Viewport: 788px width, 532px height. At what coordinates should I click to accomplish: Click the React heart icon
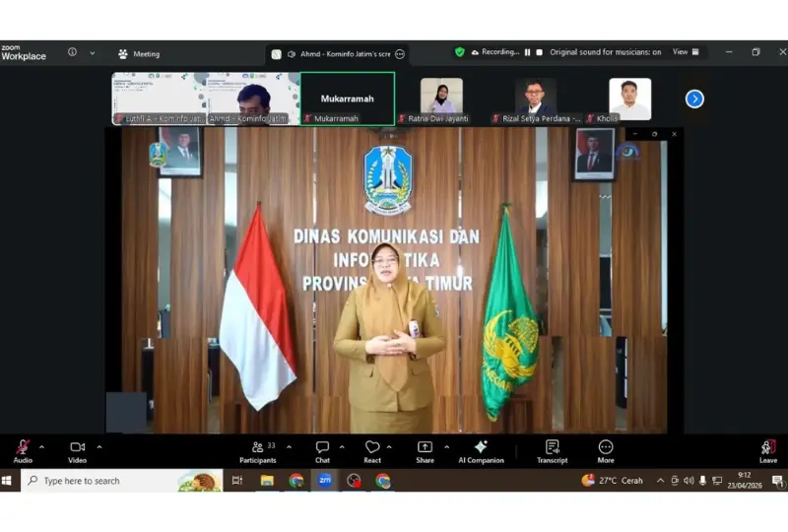tap(372, 448)
